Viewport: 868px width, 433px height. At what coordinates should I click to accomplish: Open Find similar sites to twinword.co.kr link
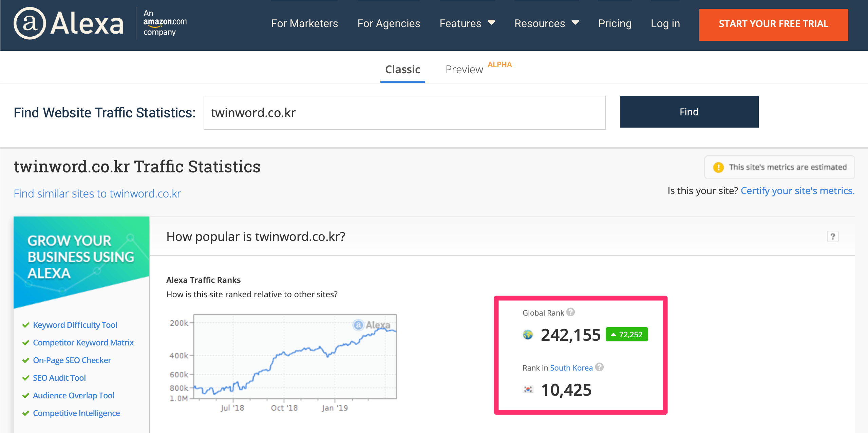pos(97,193)
